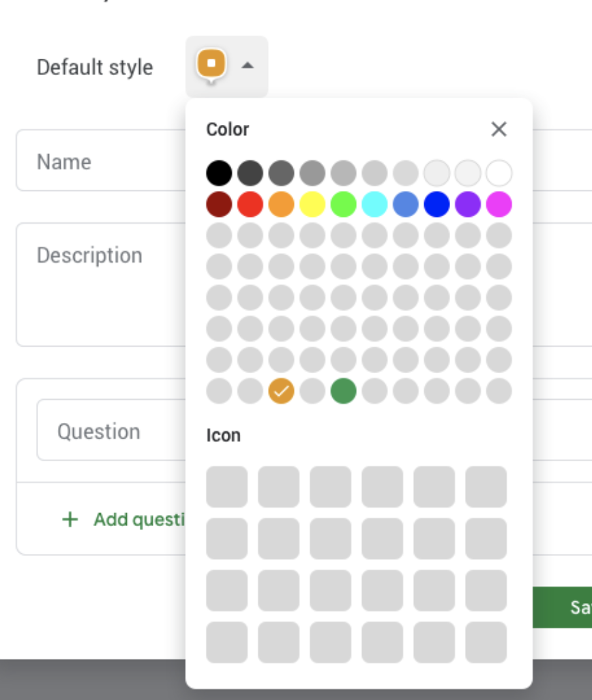The image size is (592, 700).
Task: Click the Name input field
Action: tap(101, 161)
